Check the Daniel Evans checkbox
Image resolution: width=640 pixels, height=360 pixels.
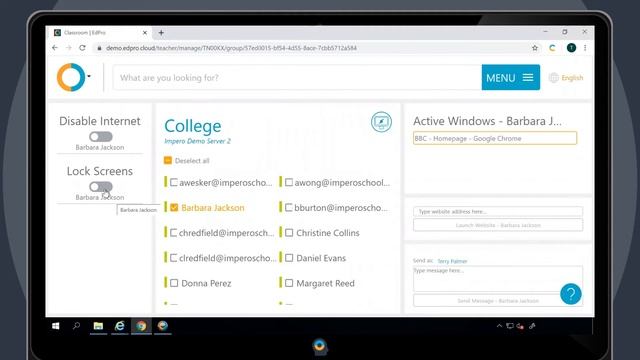pyautogui.click(x=289, y=258)
